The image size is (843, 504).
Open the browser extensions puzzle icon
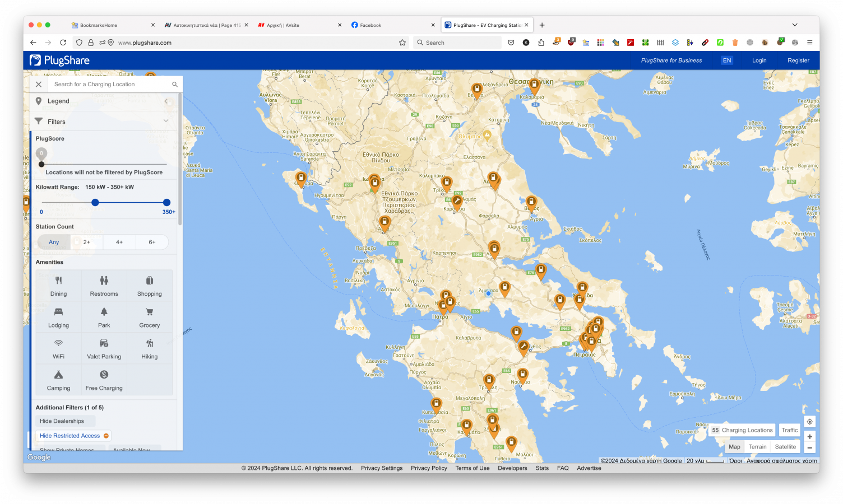point(541,43)
